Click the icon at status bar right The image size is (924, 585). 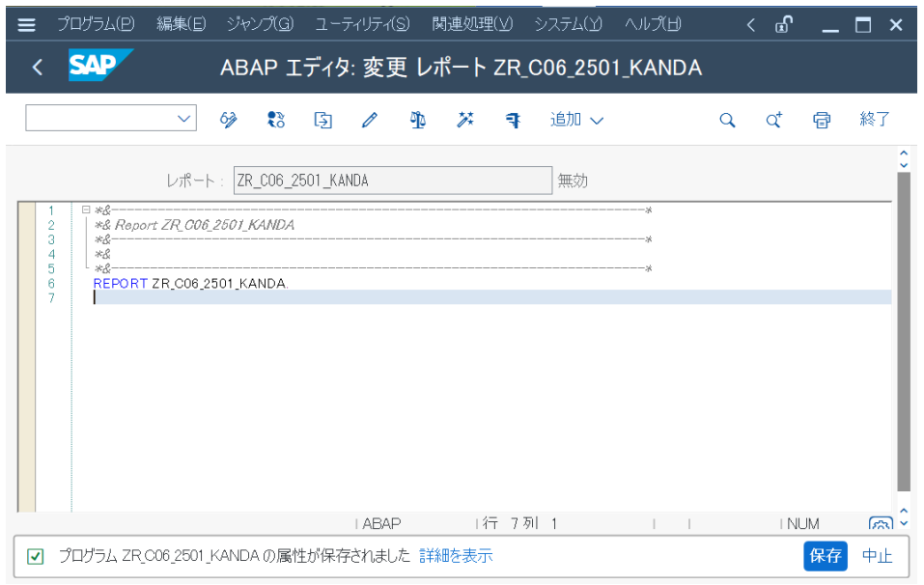point(881,523)
